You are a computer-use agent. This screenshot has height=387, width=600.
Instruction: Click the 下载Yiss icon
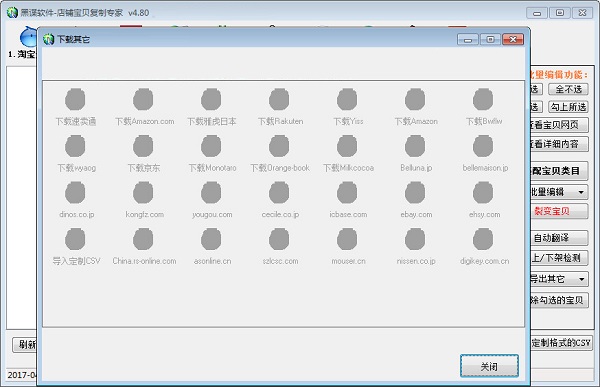347,100
